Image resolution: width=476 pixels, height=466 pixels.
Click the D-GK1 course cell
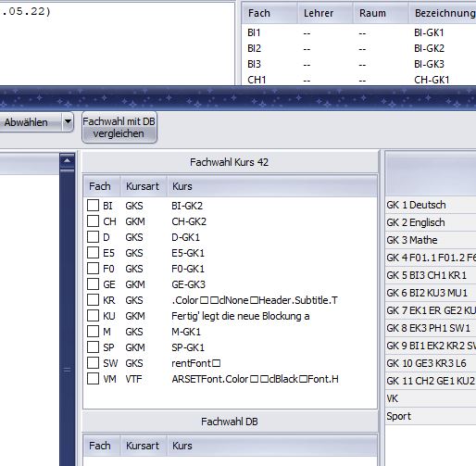(185, 237)
